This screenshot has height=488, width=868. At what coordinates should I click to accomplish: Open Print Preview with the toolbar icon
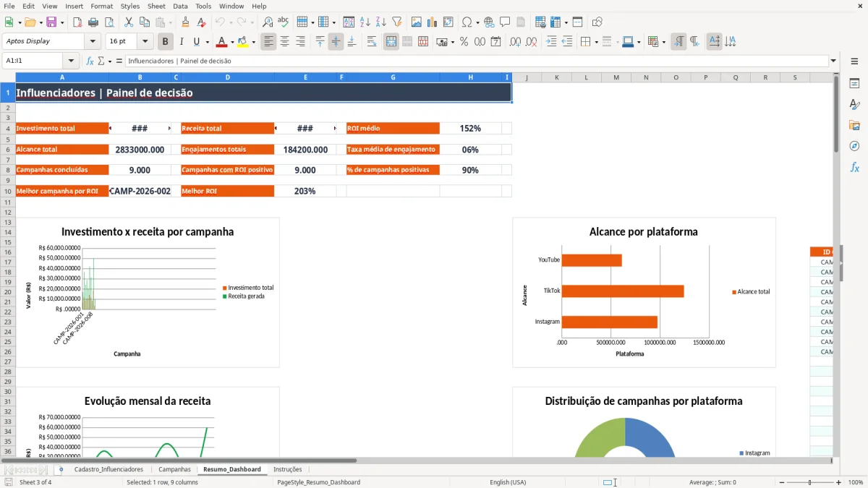pos(109,22)
